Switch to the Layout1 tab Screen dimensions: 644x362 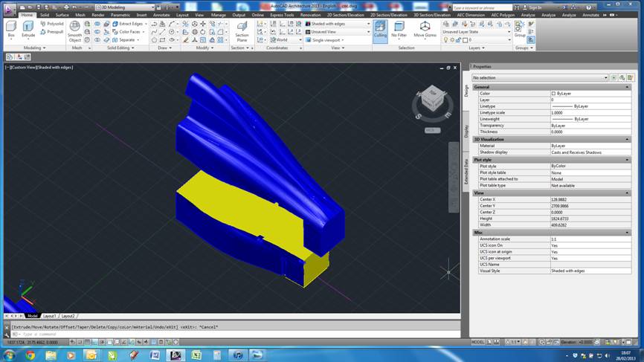50,316
